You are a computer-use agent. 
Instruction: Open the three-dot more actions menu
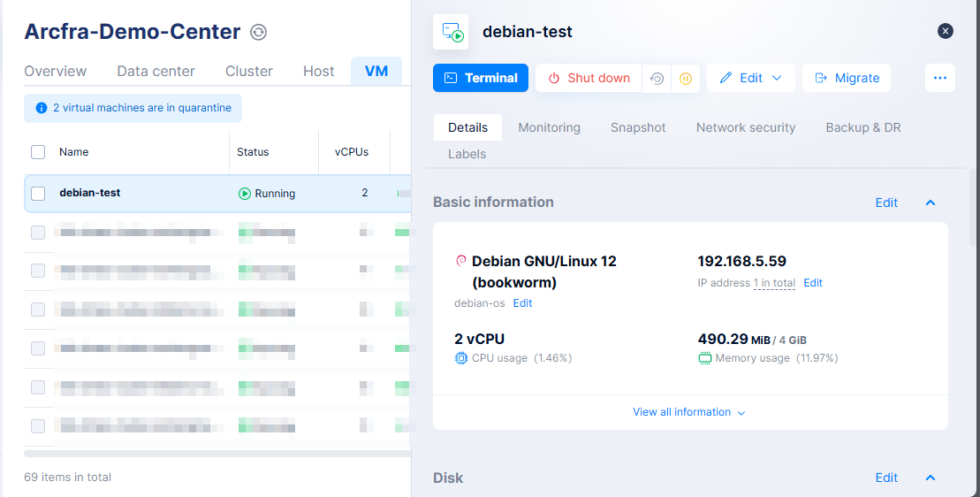[939, 78]
